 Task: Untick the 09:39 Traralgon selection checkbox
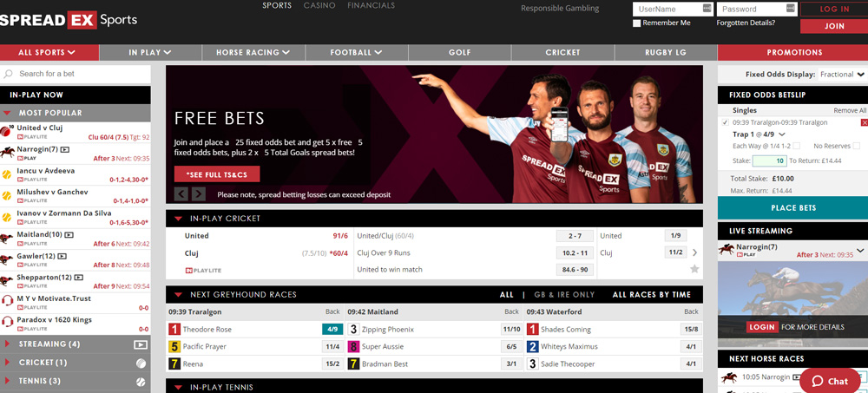point(725,122)
